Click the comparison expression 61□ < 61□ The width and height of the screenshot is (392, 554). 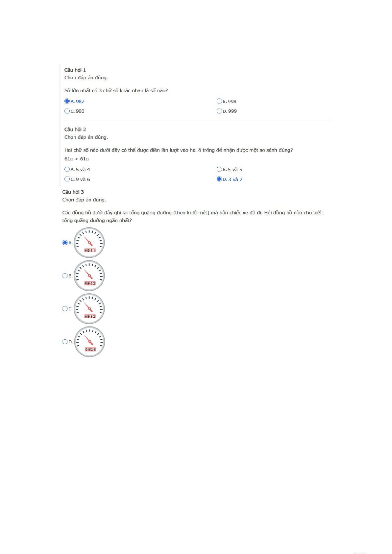pos(77,159)
